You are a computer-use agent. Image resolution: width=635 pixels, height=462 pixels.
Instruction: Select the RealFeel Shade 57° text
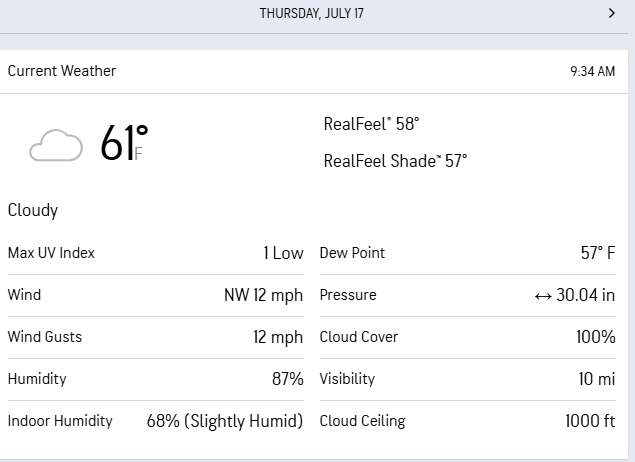[x=395, y=160]
